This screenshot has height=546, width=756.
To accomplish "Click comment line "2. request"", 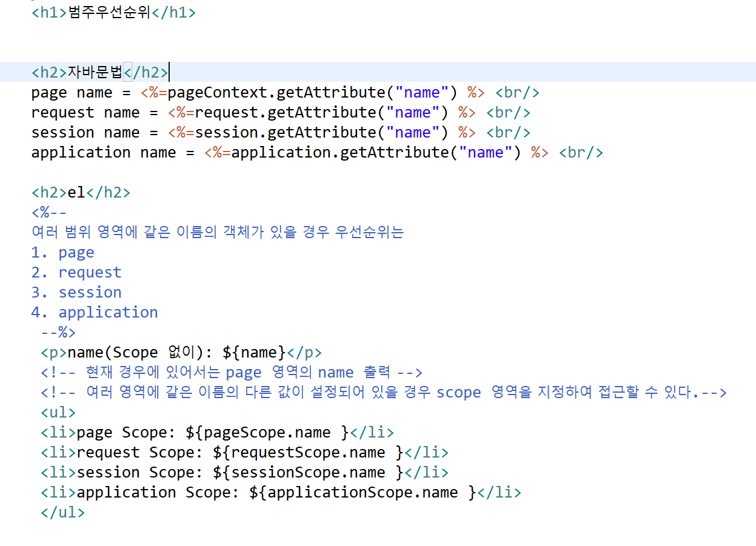I will [76, 272].
